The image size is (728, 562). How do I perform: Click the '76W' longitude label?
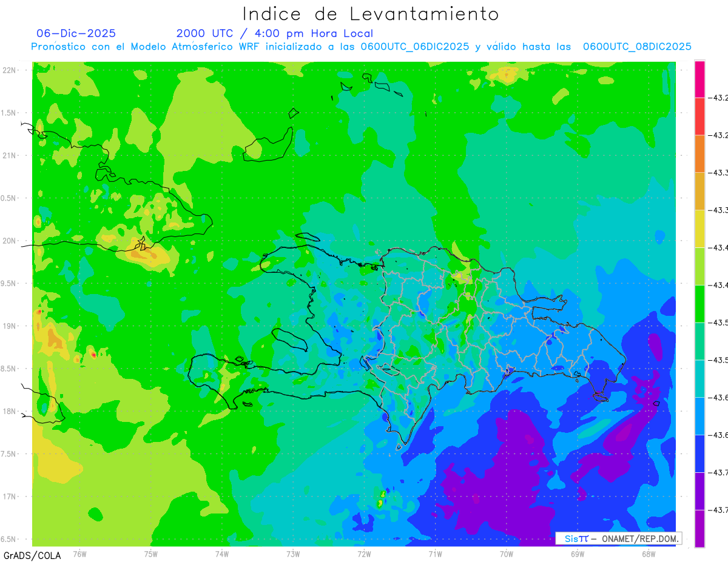pyautogui.click(x=79, y=554)
